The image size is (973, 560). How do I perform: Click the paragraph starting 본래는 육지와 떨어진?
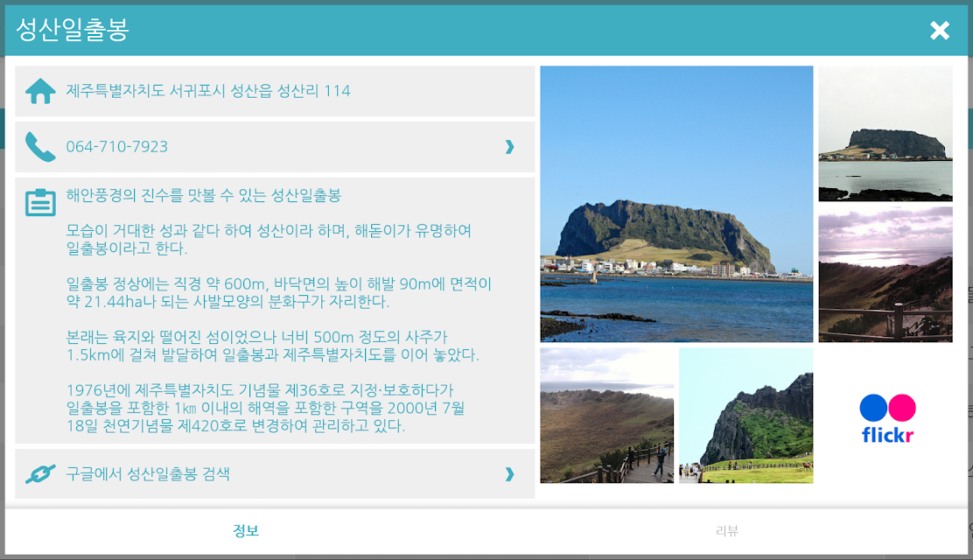pos(272,346)
